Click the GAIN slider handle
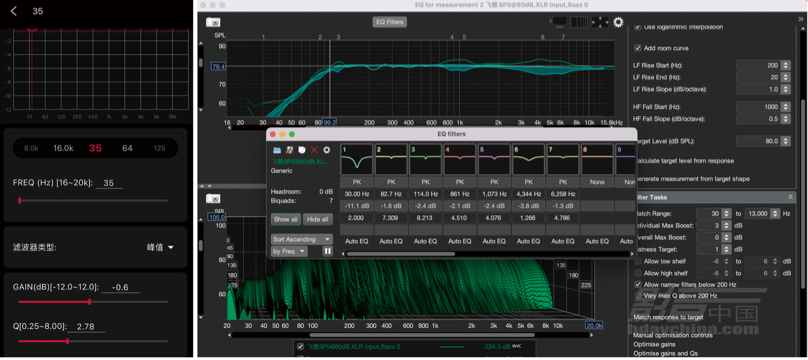Viewport: 808px width, 360px height. (90, 302)
